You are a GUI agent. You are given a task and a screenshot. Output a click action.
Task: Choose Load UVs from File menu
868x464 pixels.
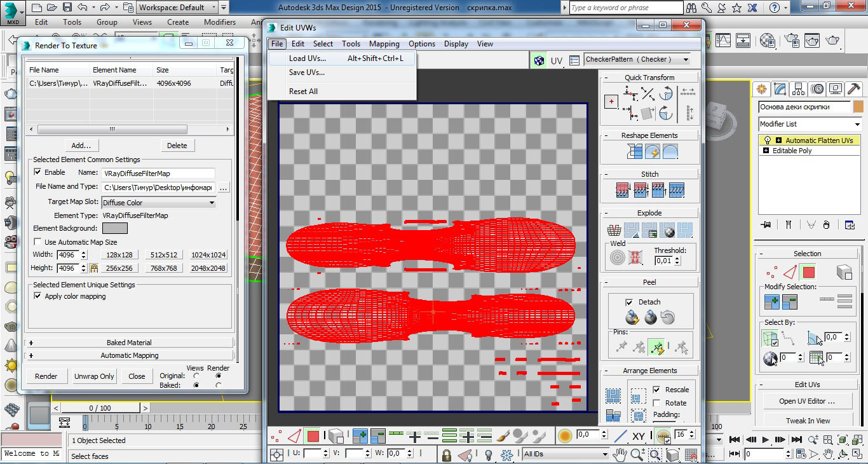[307, 58]
